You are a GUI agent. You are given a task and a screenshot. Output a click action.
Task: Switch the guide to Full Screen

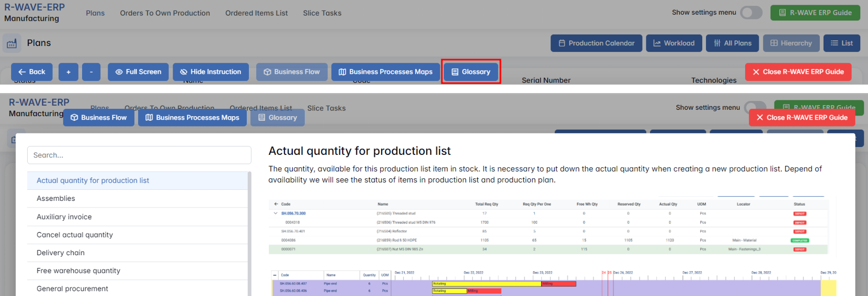(138, 72)
